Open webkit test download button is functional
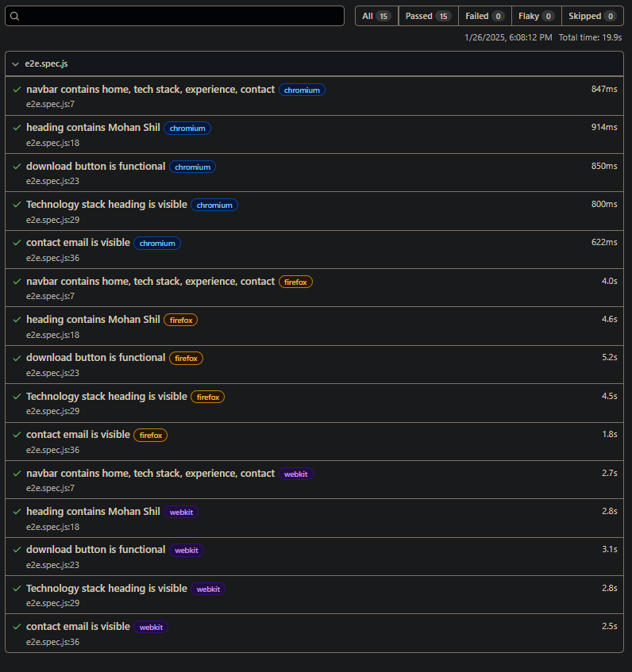This screenshot has width=632, height=672. [x=95, y=550]
